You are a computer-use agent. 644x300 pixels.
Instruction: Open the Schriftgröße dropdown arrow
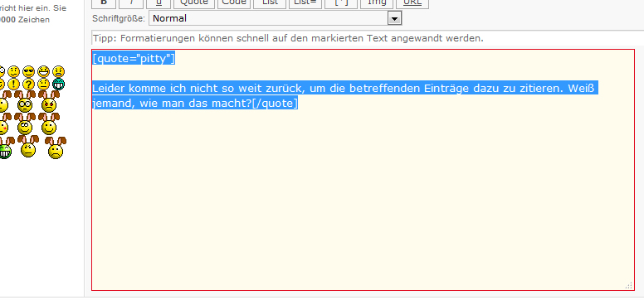[394, 18]
